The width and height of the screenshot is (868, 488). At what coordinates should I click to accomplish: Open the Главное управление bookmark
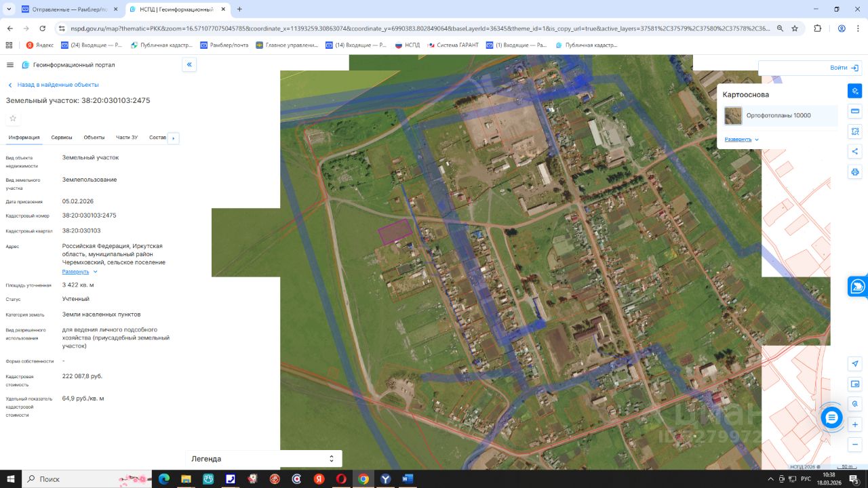coord(288,45)
